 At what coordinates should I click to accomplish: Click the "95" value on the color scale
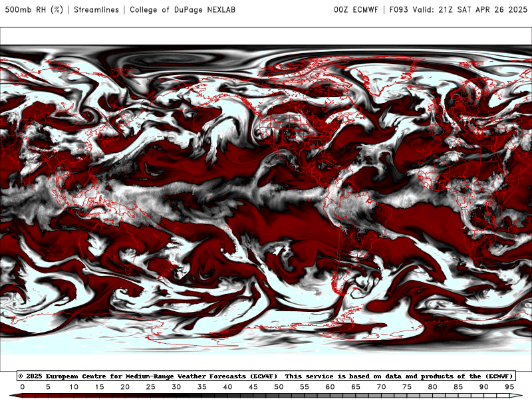509,387
